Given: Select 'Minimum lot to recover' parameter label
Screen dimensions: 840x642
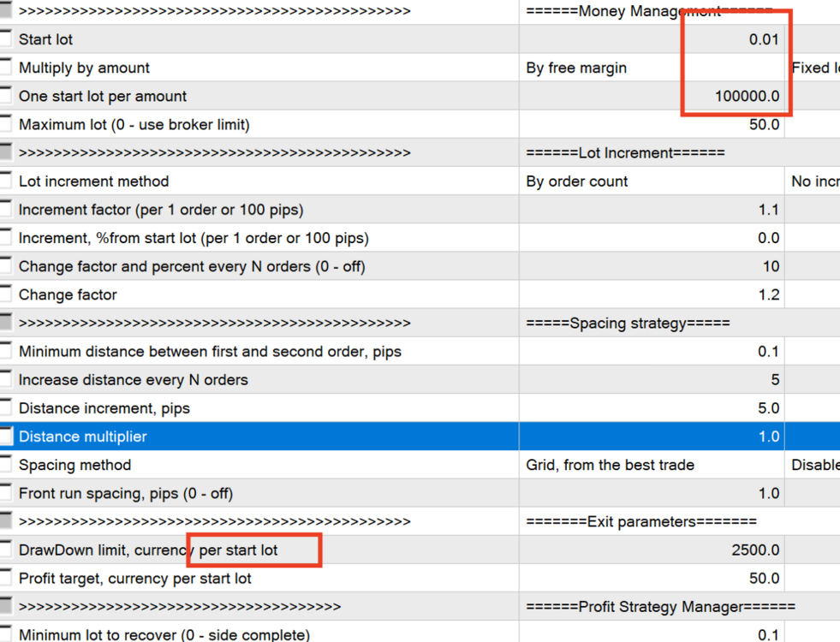Looking at the screenshot, I should [164, 635].
